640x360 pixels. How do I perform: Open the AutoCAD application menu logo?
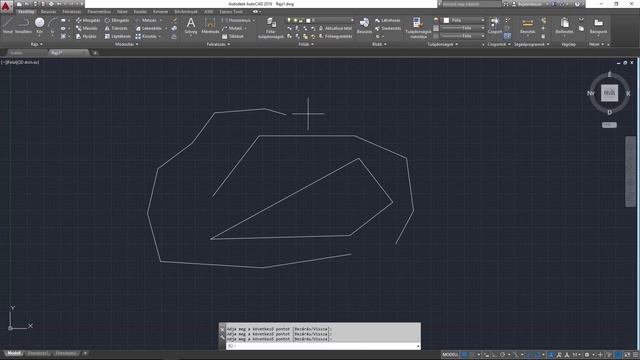pos(6,6)
